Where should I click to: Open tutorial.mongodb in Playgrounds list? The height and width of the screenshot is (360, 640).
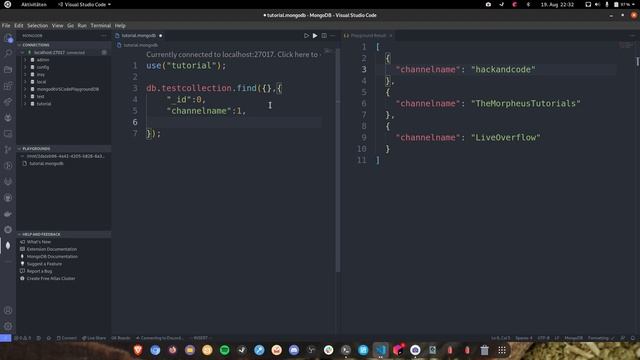click(x=46, y=163)
